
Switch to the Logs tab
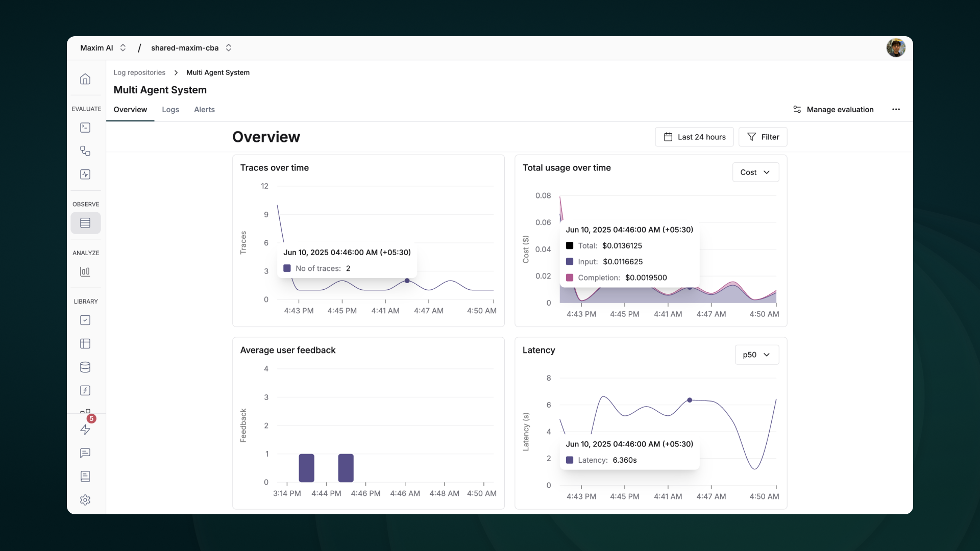coord(170,110)
